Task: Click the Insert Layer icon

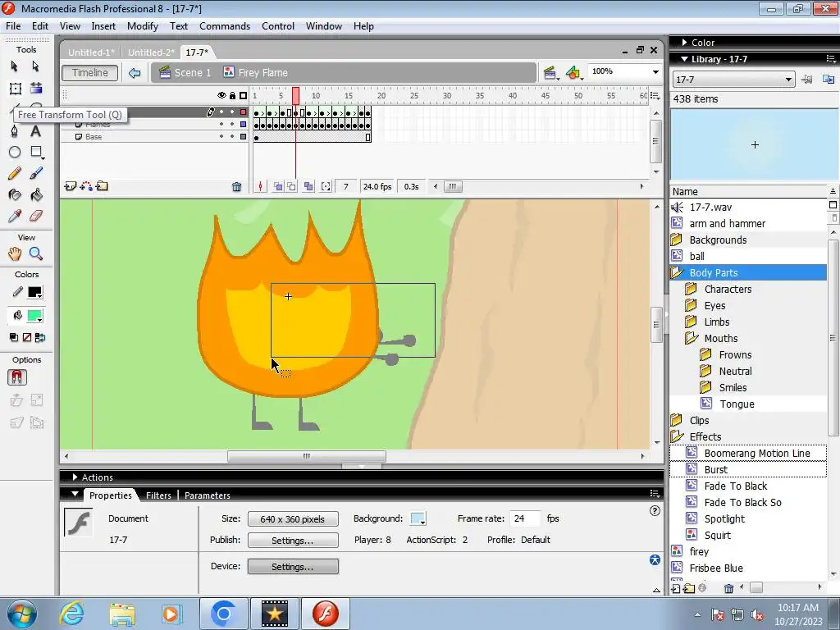Action: tap(70, 186)
